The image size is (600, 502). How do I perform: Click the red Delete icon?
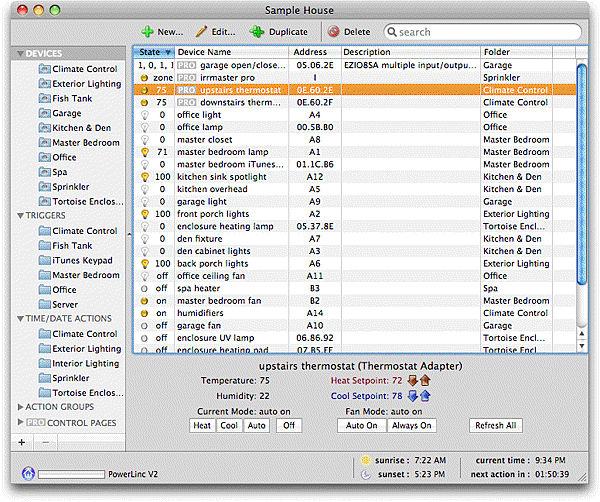tap(333, 32)
